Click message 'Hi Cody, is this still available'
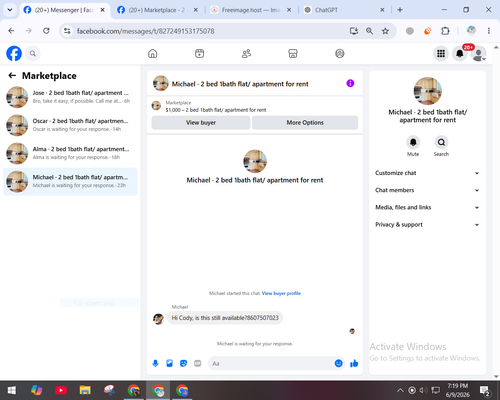 [x=225, y=318]
